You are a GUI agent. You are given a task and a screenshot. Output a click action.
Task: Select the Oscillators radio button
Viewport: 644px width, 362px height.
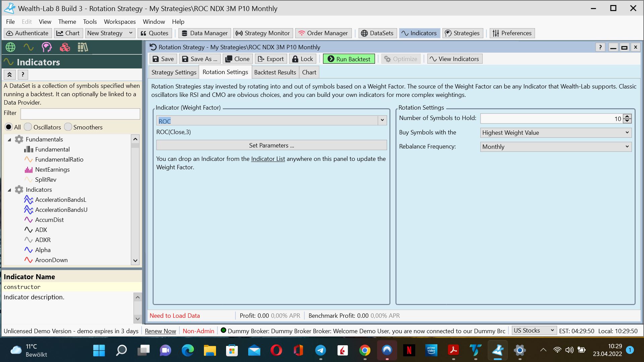point(28,127)
